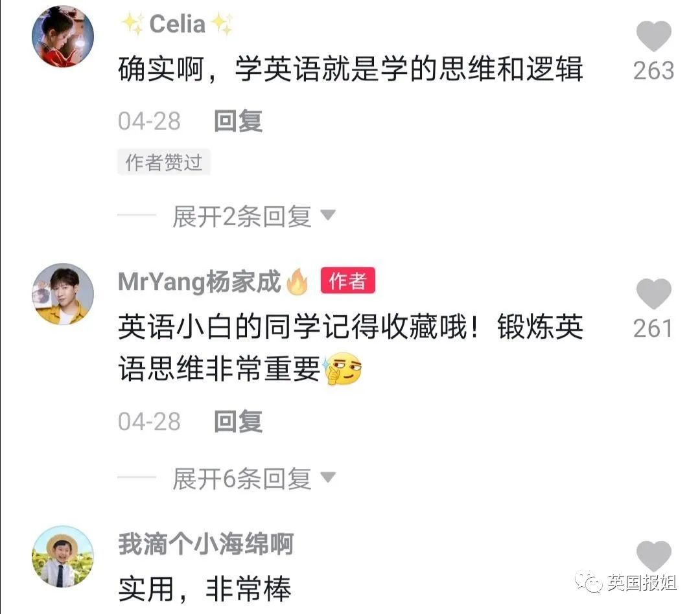
Task: Click the 作者赞过 tag
Action: point(164,162)
